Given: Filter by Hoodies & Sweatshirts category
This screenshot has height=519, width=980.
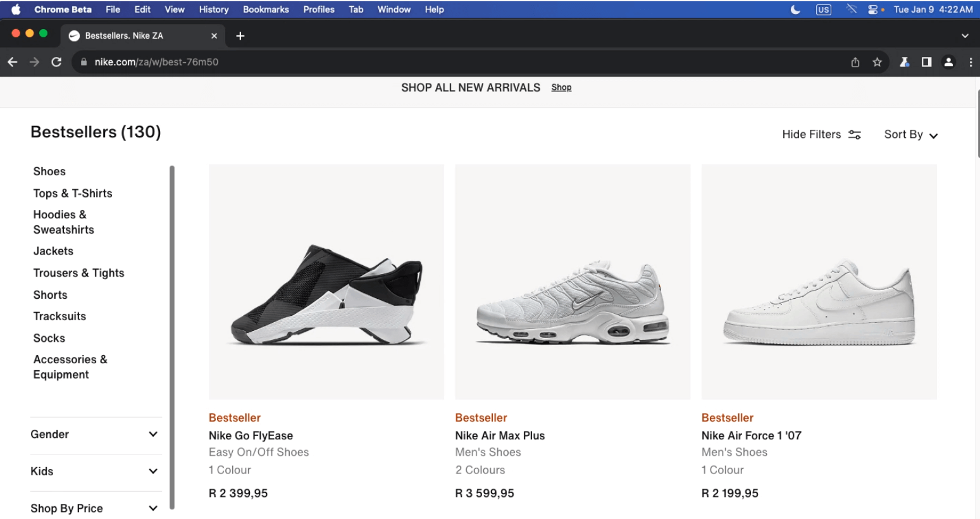Looking at the screenshot, I should 63,222.
